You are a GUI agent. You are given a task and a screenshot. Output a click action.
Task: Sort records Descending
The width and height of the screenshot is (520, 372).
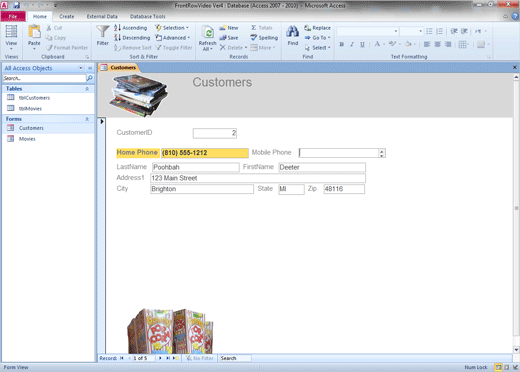(x=132, y=38)
